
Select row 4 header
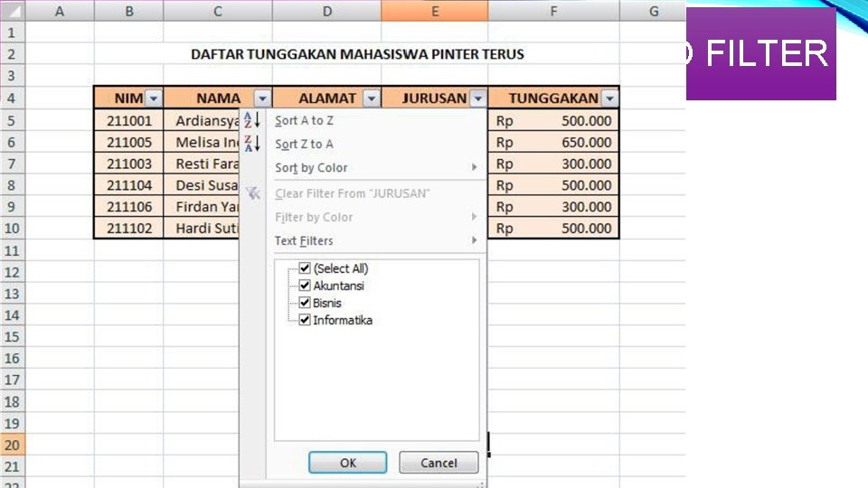[12, 99]
